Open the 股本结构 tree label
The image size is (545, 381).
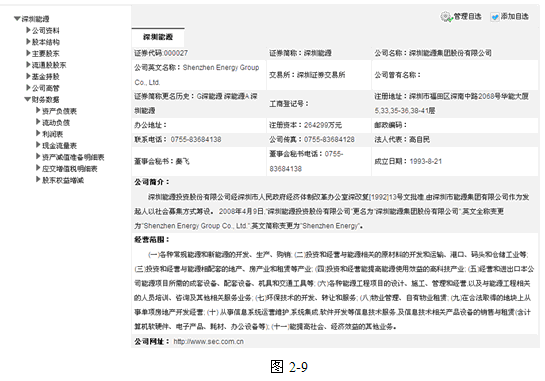(x=46, y=42)
